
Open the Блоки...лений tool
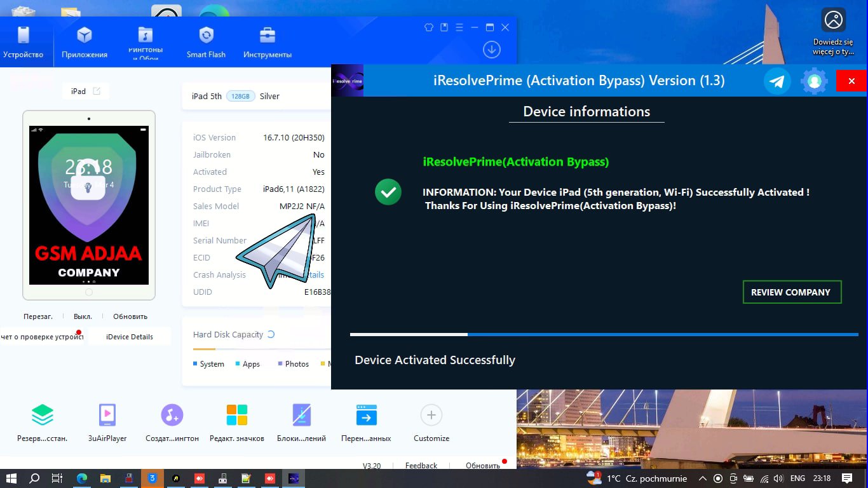click(x=302, y=423)
